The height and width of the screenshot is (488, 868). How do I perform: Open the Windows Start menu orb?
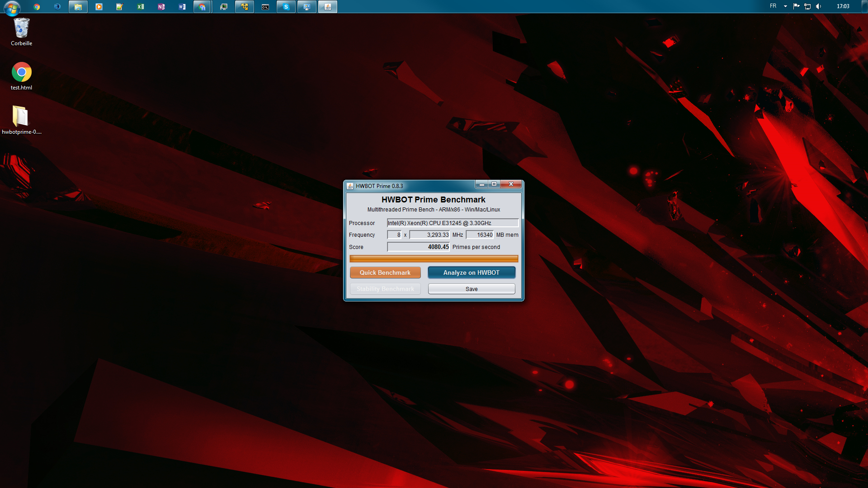click(x=12, y=7)
